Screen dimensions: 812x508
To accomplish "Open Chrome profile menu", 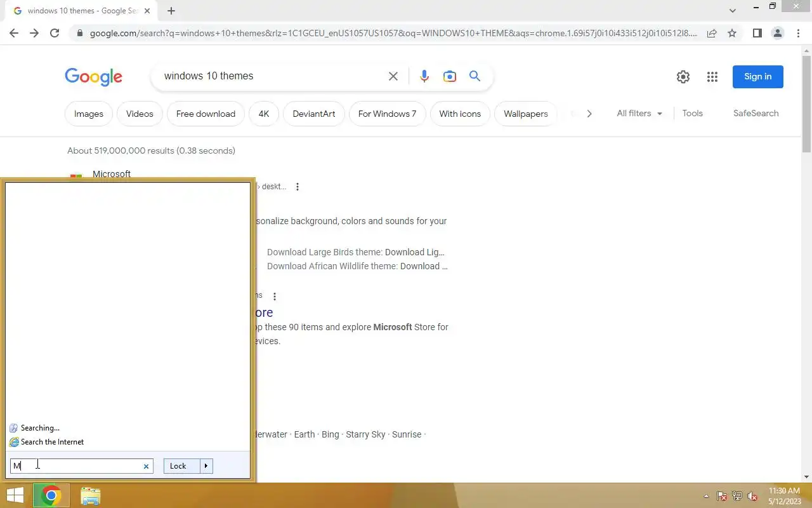I will pyautogui.click(x=777, y=33).
